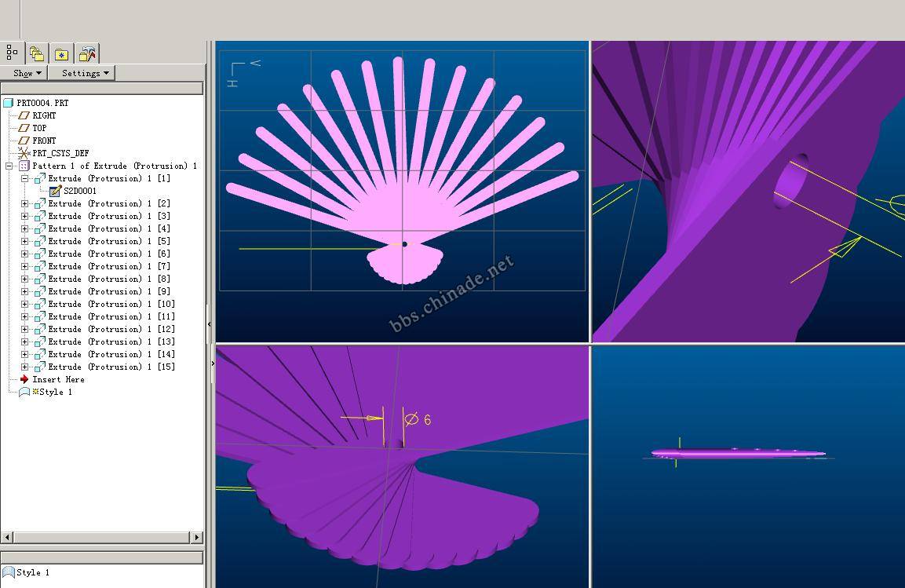Select the RIGHT datum plane icon

pyautogui.click(x=24, y=115)
